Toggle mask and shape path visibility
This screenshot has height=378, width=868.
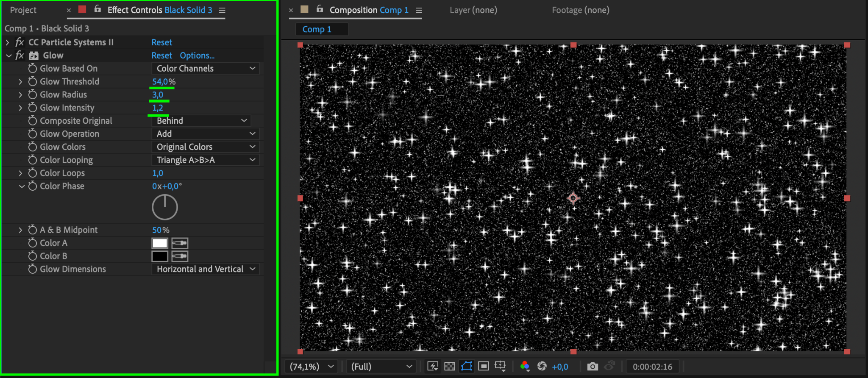467,367
